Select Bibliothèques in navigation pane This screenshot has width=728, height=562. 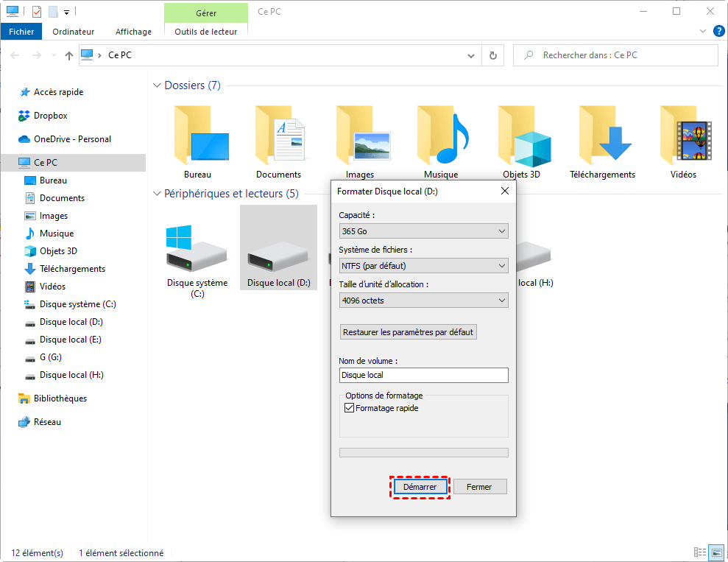click(x=60, y=398)
